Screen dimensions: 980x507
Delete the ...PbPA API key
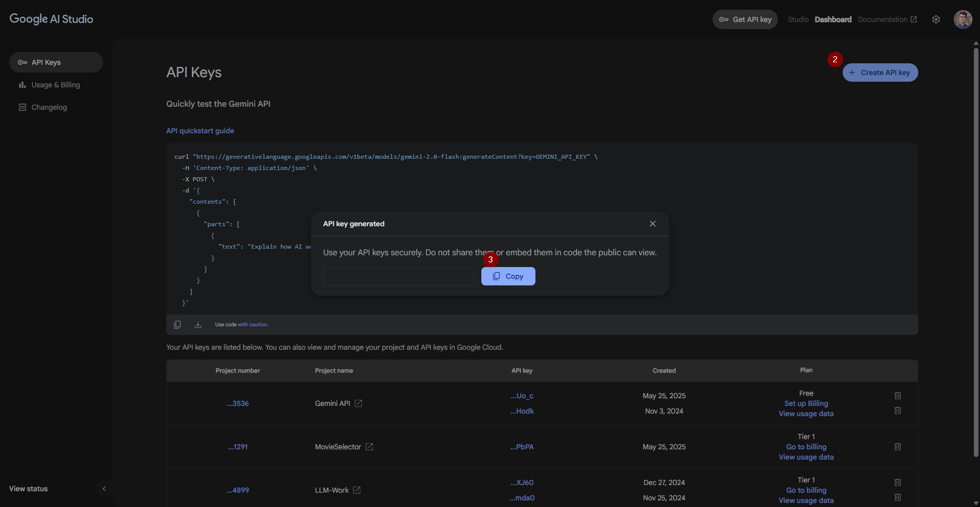coord(898,447)
